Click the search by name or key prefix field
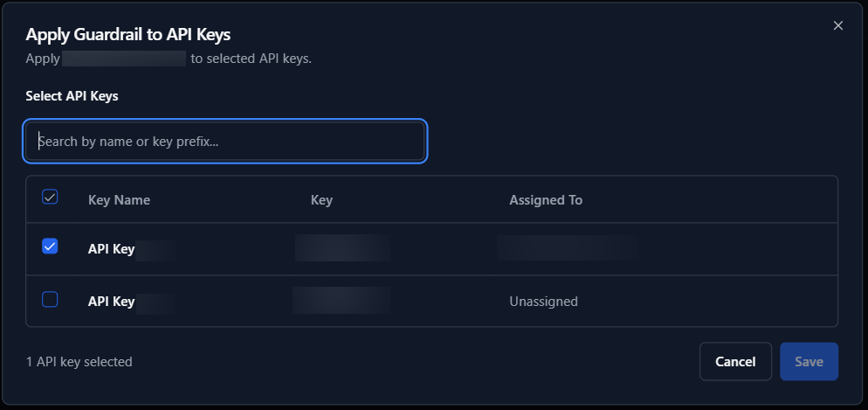This screenshot has height=410, width=868. coord(225,141)
